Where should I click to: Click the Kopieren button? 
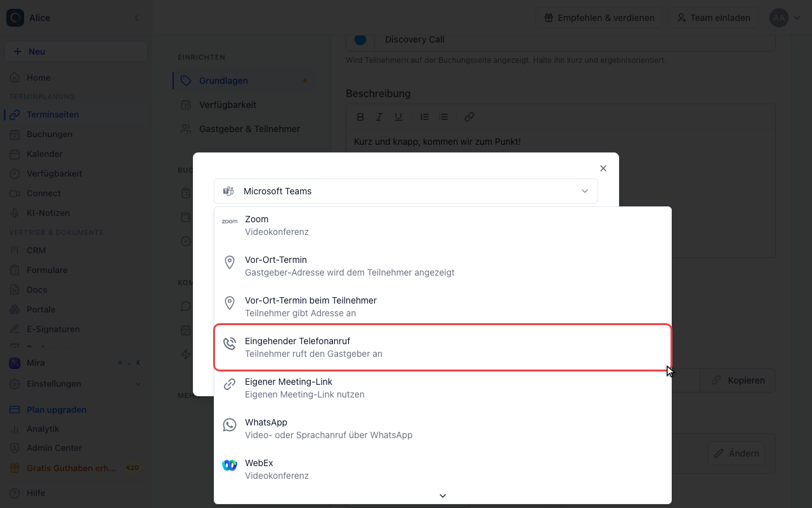(x=738, y=380)
